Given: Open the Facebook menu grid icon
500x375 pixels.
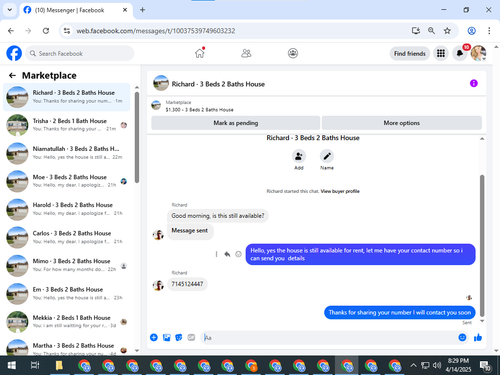Looking at the screenshot, I should pyautogui.click(x=441, y=53).
